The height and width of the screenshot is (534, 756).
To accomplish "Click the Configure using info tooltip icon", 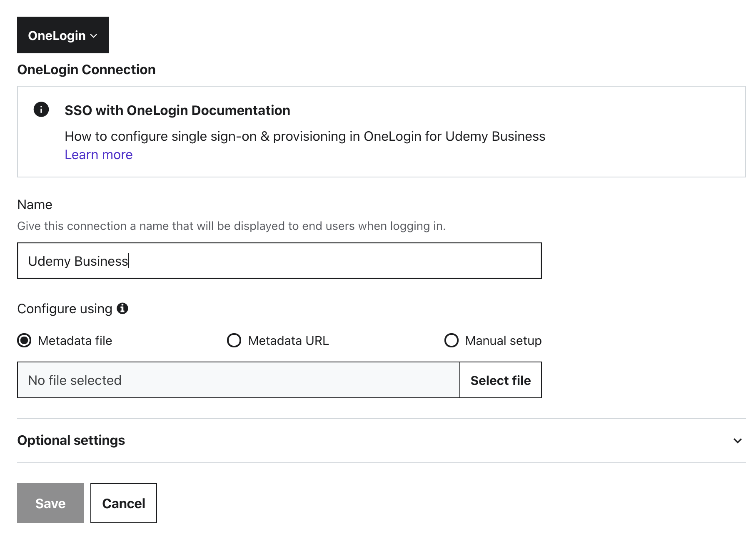I will [x=122, y=308].
